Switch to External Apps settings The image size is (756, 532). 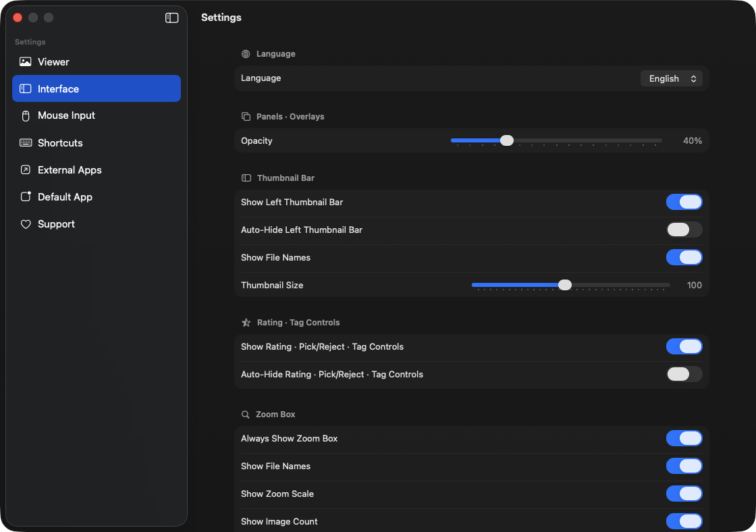[x=97, y=169]
